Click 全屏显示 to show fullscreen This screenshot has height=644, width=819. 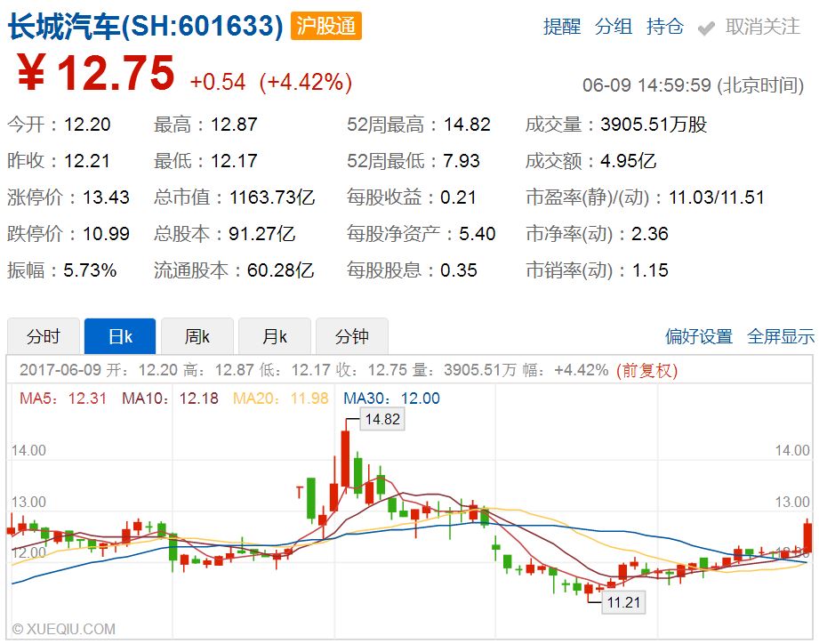781,336
